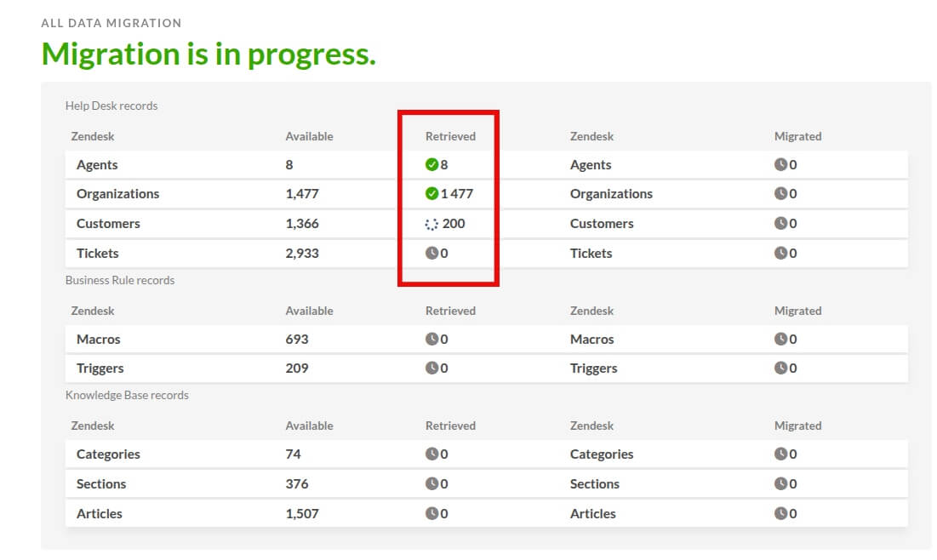Click clock icon in Macros Retrieved cell
The image size is (937, 560).
(x=431, y=339)
